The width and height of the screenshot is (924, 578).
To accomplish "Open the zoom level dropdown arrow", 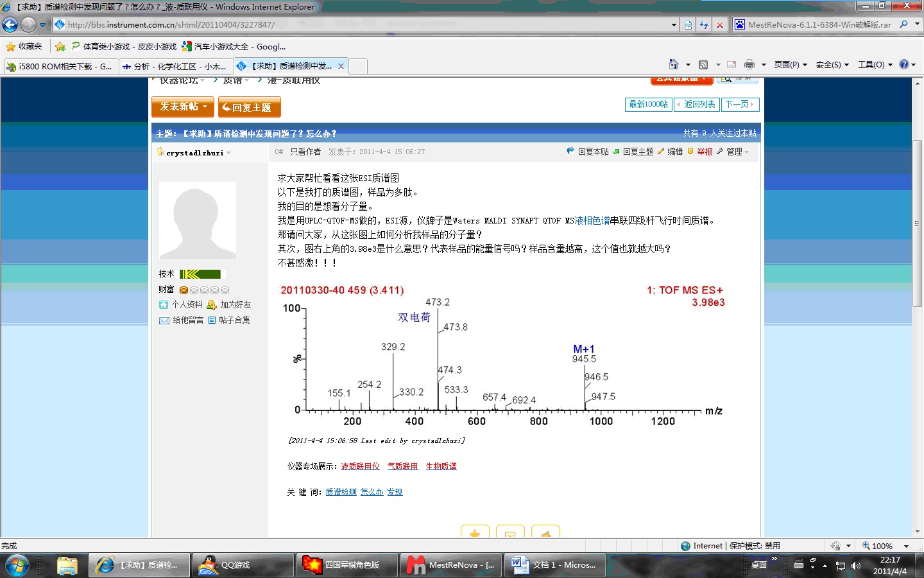I will (906, 547).
